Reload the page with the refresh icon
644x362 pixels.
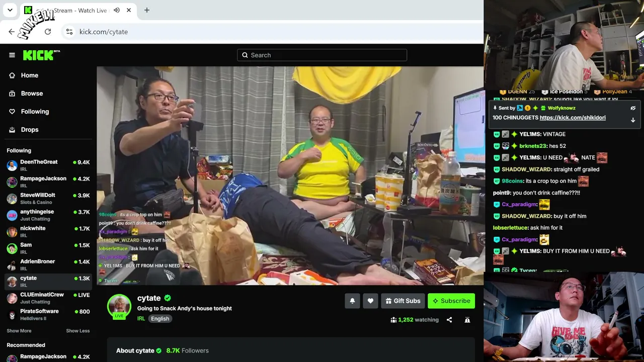pos(48,32)
